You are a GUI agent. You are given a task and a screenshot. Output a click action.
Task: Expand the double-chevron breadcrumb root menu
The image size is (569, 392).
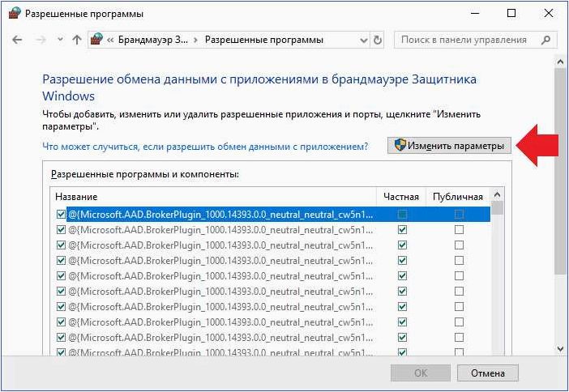[x=110, y=40]
